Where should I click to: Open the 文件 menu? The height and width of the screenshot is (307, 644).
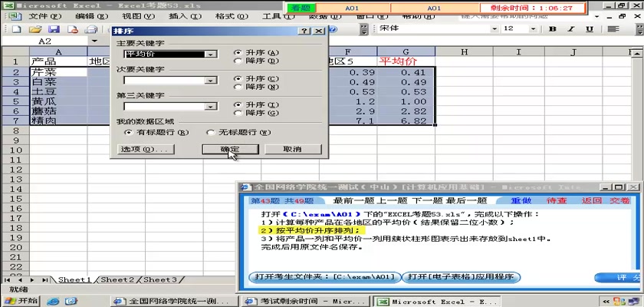[44, 16]
